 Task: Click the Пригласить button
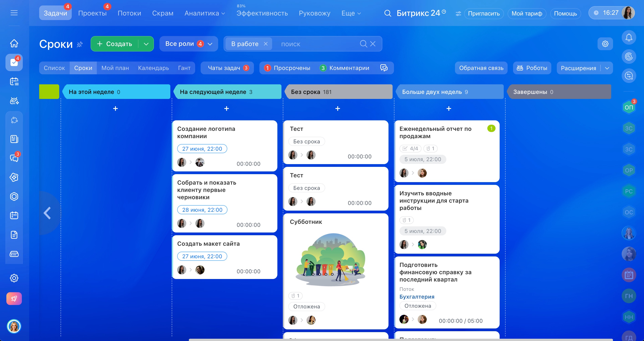[484, 13]
